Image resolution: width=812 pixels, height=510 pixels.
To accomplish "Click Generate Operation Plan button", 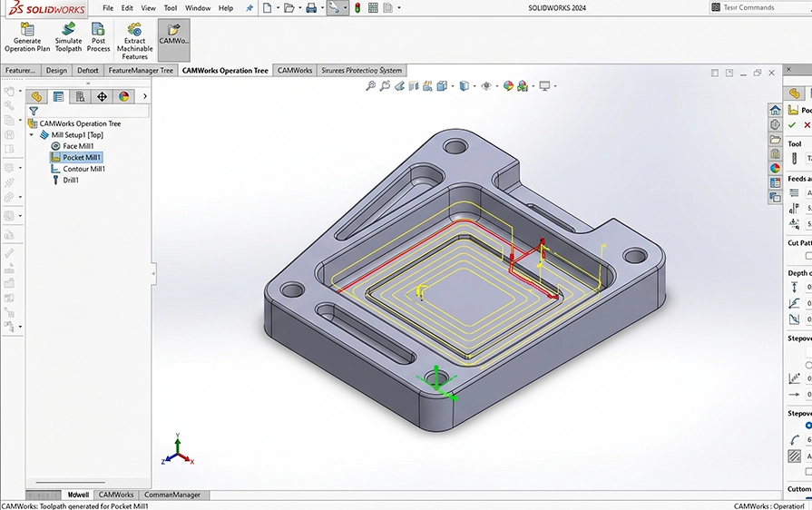I will (27, 37).
